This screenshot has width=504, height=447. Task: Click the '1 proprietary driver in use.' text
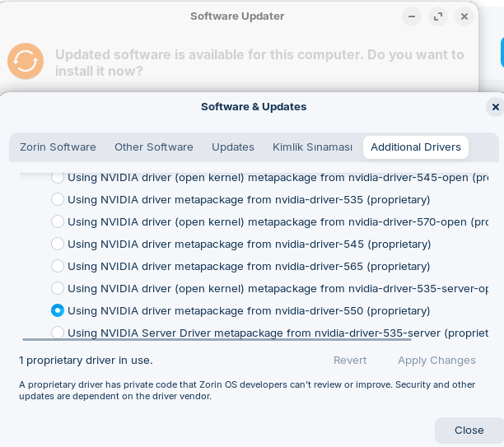pos(86,361)
